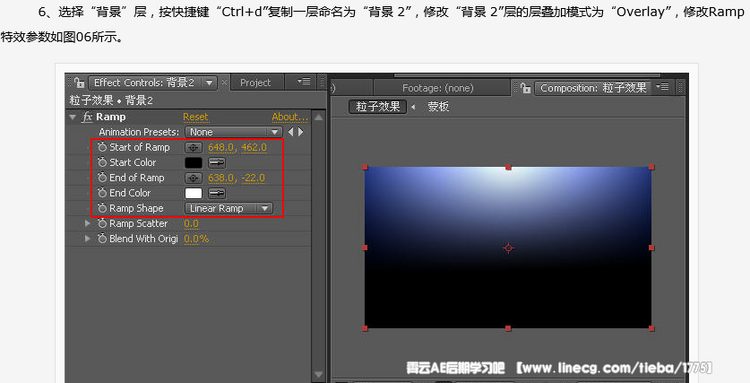Open the white End Color swatch
This screenshot has width=750, height=383.
[x=193, y=194]
